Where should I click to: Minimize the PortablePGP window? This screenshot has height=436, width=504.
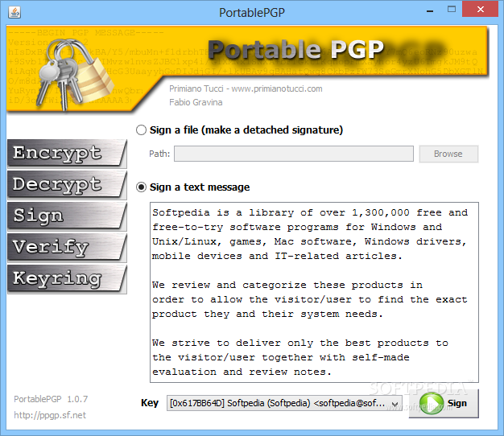click(x=430, y=10)
